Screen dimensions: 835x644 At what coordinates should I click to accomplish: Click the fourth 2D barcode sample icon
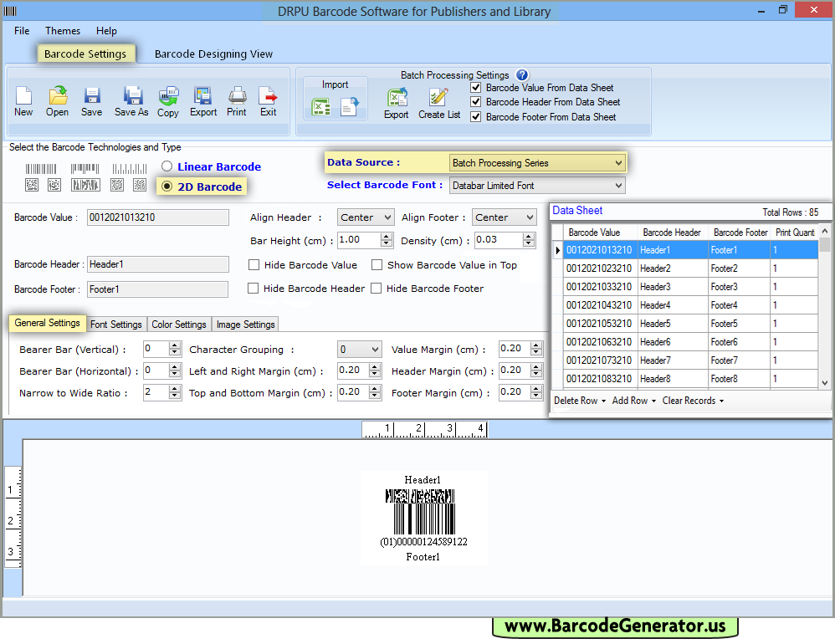coord(117,185)
